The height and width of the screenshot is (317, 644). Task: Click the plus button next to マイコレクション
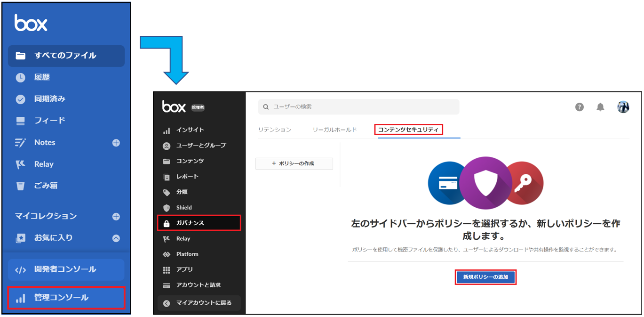[116, 217]
